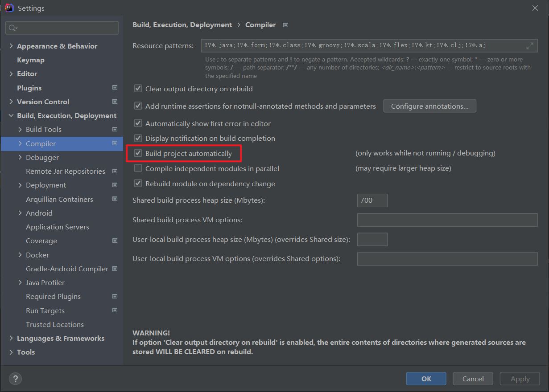Toggle Automatically show first error in editor
Image resolution: width=549 pixels, height=392 pixels.
(x=138, y=123)
